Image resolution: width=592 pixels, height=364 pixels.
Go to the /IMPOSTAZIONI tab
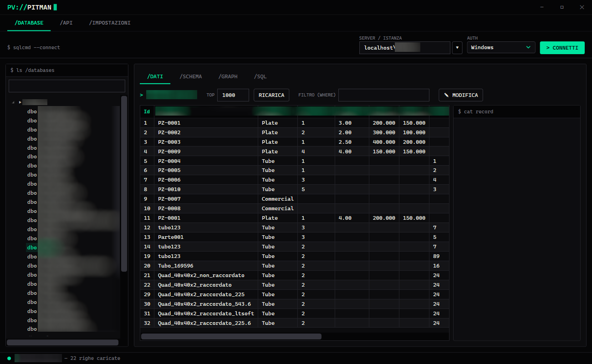tap(110, 23)
